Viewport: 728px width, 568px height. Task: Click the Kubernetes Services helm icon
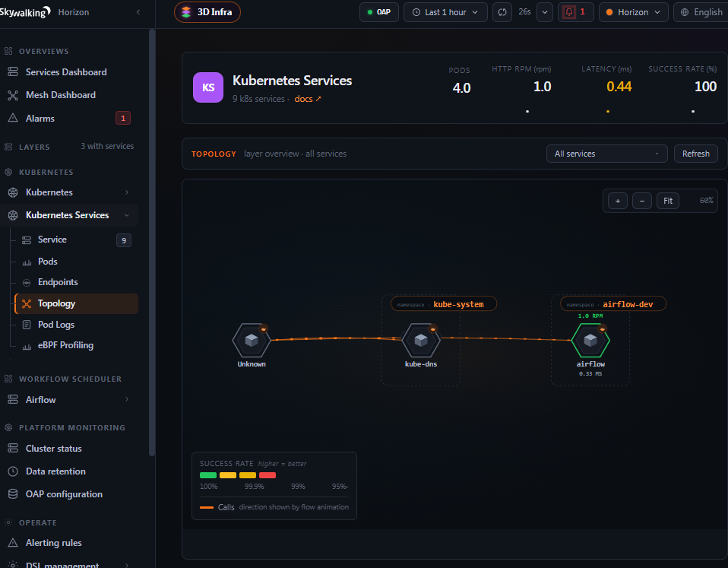13,215
